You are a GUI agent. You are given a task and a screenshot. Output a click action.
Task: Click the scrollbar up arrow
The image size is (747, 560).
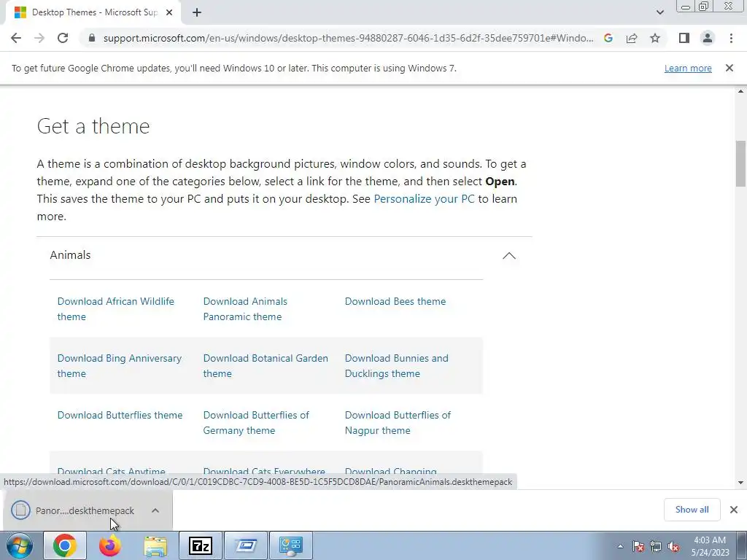[740, 91]
